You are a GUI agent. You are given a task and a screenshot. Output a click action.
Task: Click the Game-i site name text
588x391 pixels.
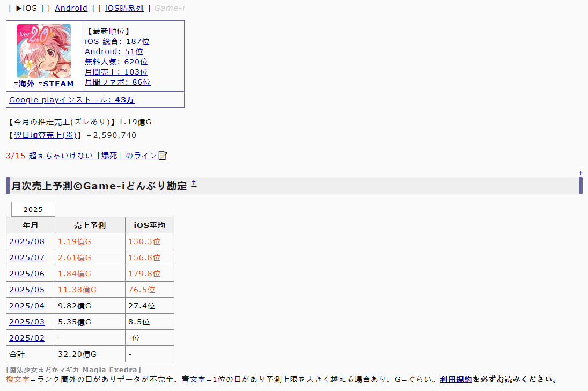coord(170,8)
